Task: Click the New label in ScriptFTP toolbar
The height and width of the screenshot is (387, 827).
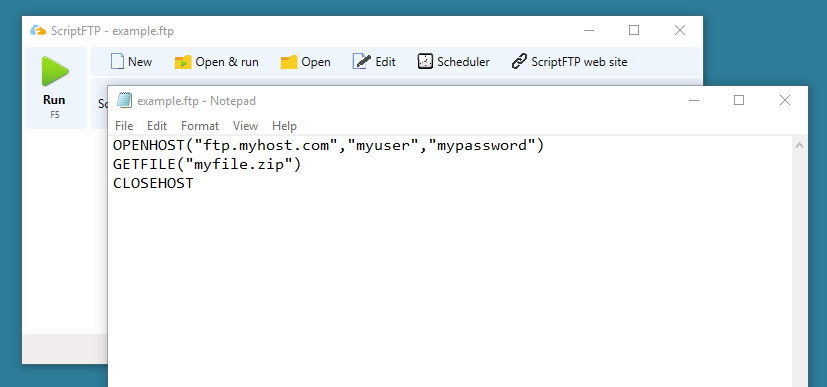Action: point(140,62)
